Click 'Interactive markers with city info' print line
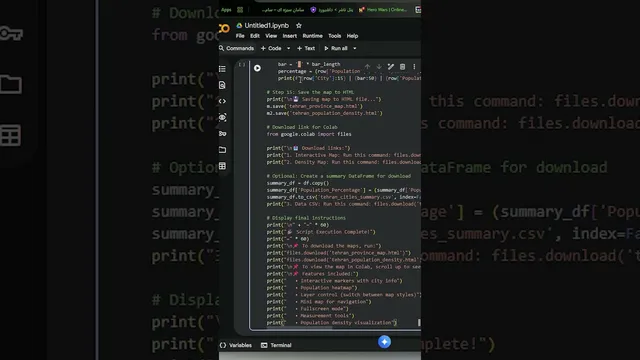This screenshot has height=360, width=640. [335, 281]
